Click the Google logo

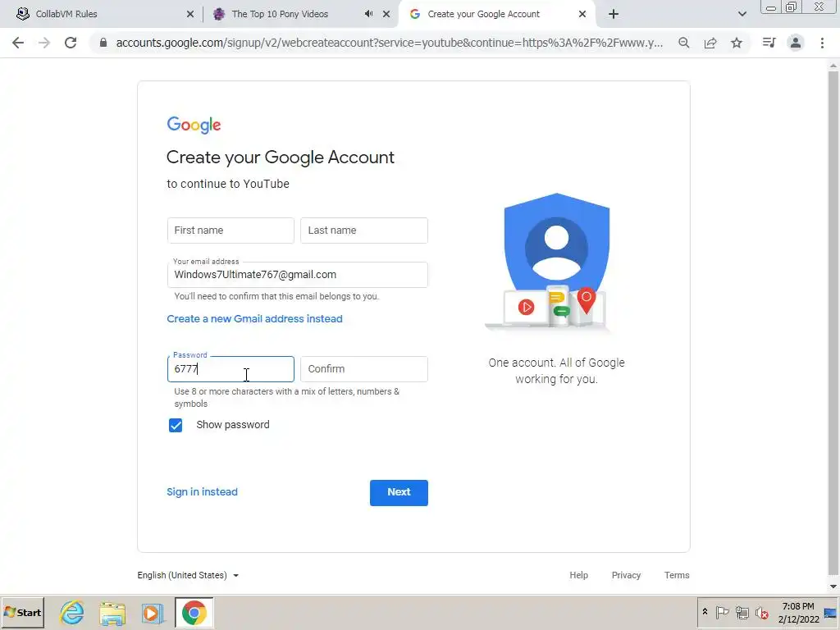[x=194, y=125]
